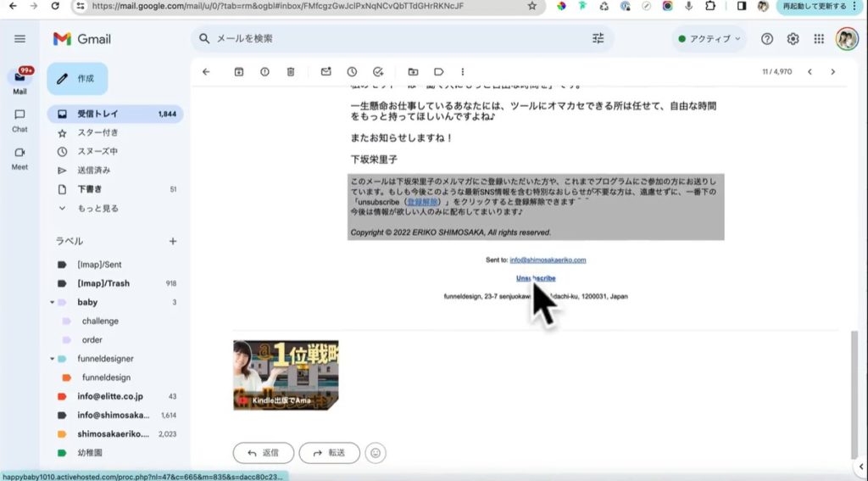The width and height of the screenshot is (868, 481).
Task: Open the Move to folder icon
Action: [413, 72]
